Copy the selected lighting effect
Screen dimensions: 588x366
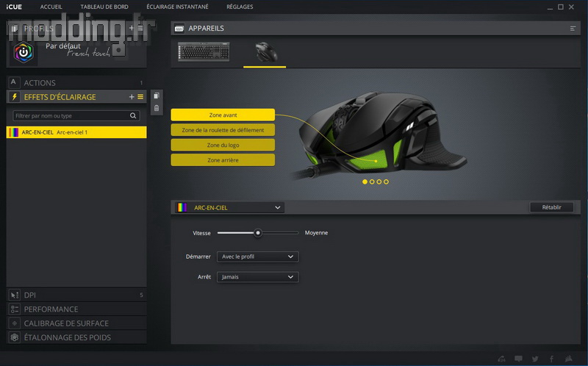click(157, 96)
